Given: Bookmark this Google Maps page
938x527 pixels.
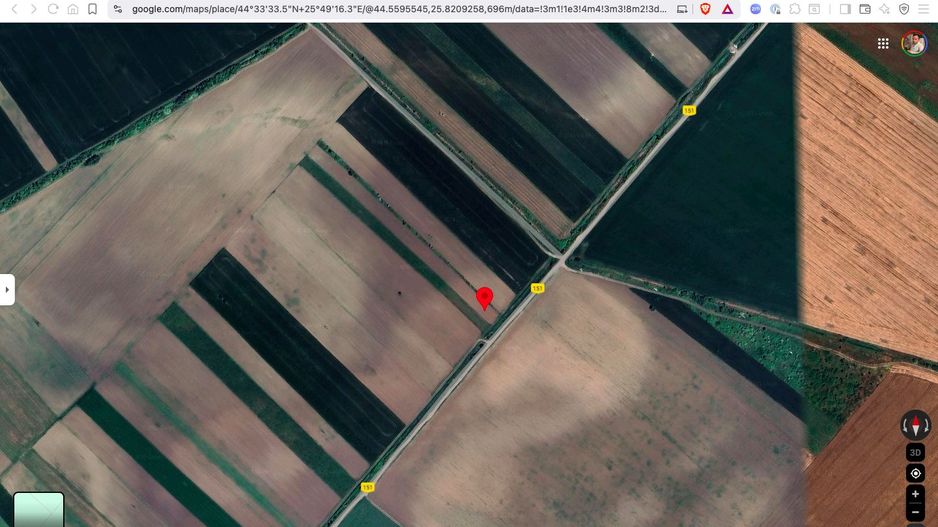Looking at the screenshot, I should (x=92, y=9).
